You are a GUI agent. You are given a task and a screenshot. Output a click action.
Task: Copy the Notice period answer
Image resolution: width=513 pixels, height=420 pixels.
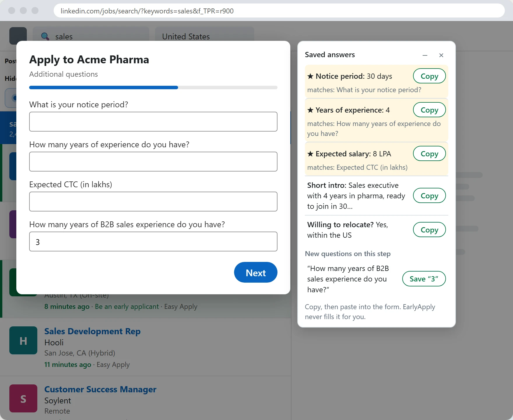[x=429, y=76]
